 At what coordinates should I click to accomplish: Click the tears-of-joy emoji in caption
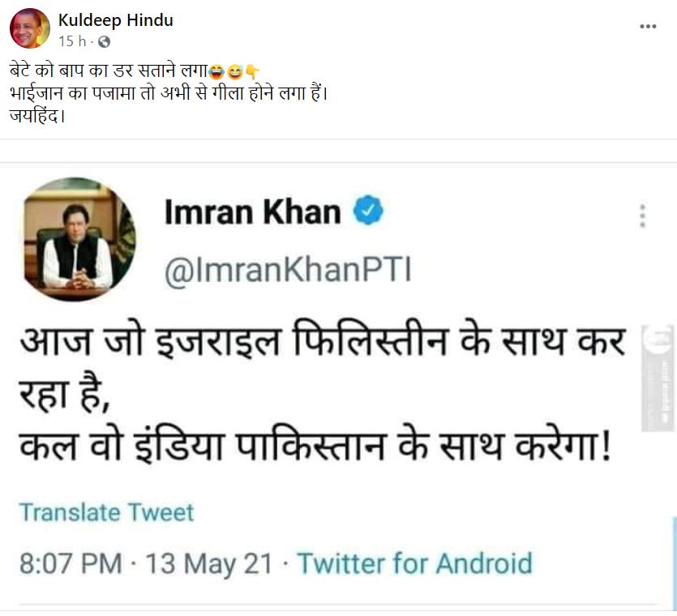[x=218, y=71]
